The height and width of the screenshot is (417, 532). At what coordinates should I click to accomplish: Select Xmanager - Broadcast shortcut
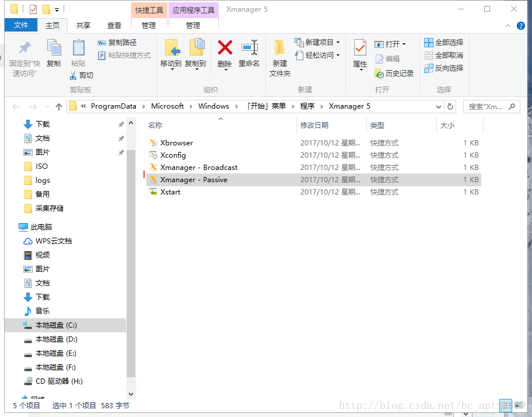tap(313, 168)
